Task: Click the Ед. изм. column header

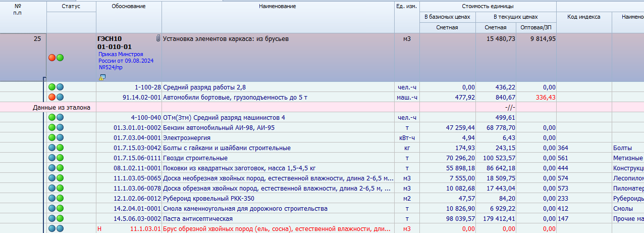Action: tap(406, 6)
